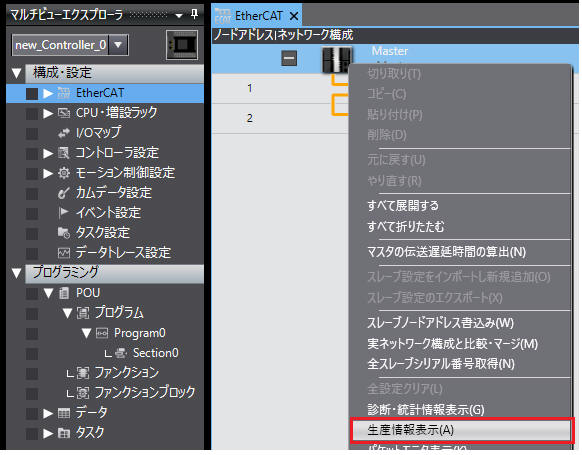582x455 pixels.
Task: Click the ファンクションブロック icon
Action: [83, 393]
